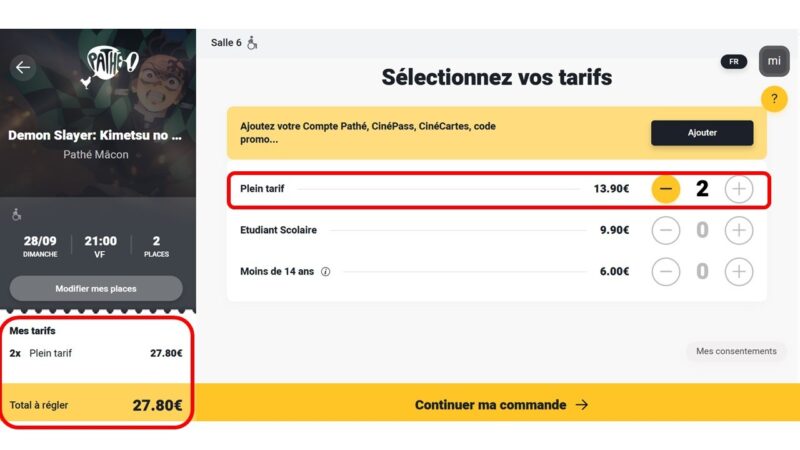Click Modifier mes places
Screen dimensions: 800x450
pos(96,289)
